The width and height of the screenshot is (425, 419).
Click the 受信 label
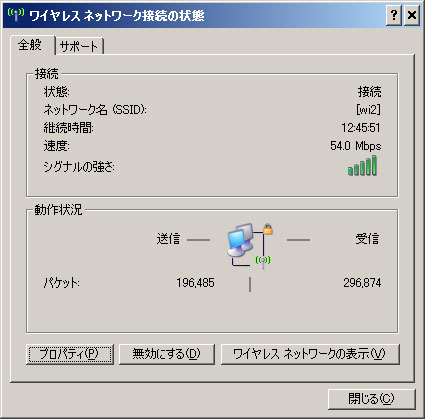pos(367,239)
